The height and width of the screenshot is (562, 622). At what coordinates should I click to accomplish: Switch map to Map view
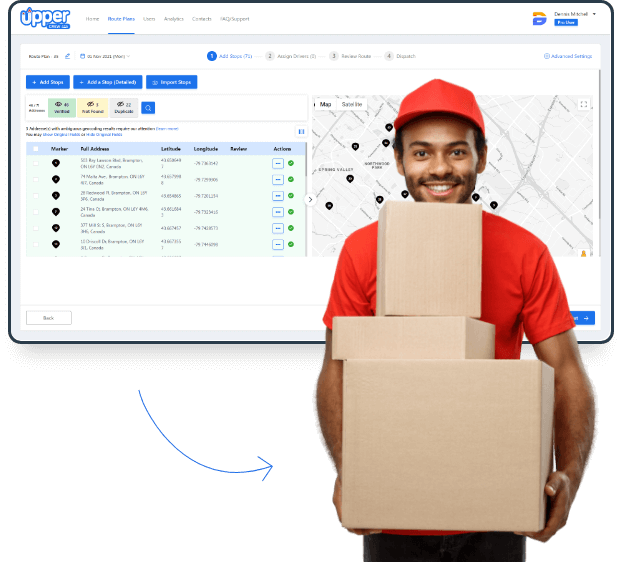(x=325, y=104)
